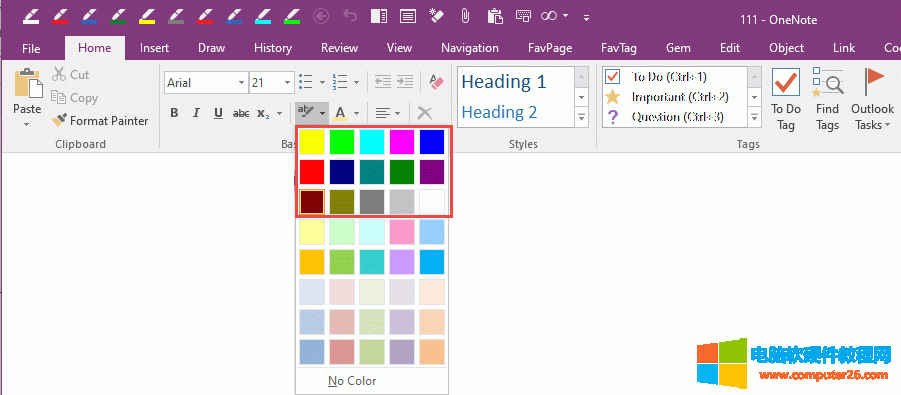Open the History tab

click(x=273, y=48)
